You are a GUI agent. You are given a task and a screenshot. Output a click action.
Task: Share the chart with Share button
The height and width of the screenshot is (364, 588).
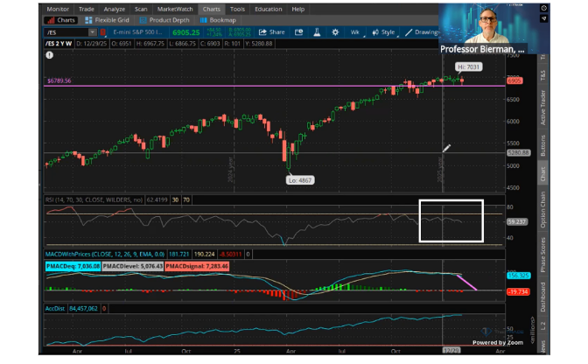click(272, 32)
